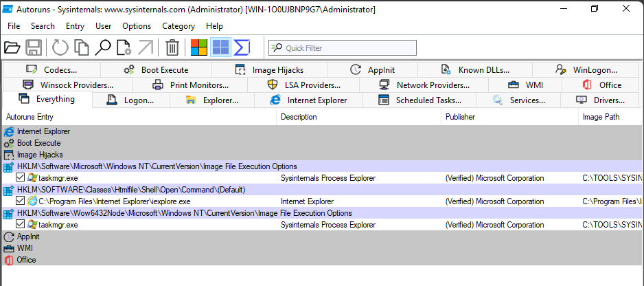
Task: Switch to the Known DLLs tab
Action: pyautogui.click(x=475, y=70)
